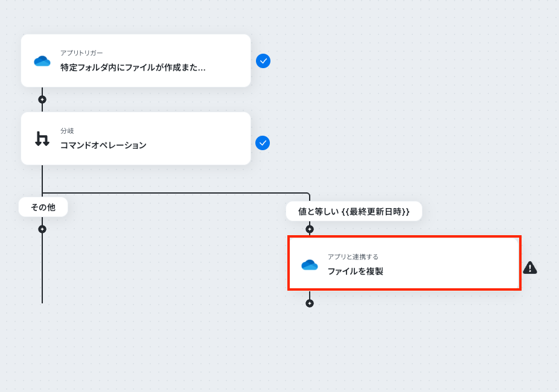Click the アプリと連携する label text
The width and height of the screenshot is (559, 392).
353,257
